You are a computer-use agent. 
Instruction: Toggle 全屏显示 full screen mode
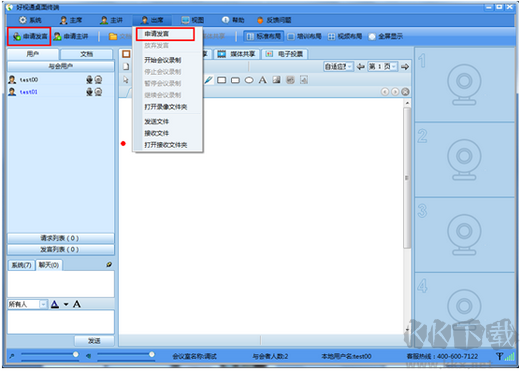point(386,36)
